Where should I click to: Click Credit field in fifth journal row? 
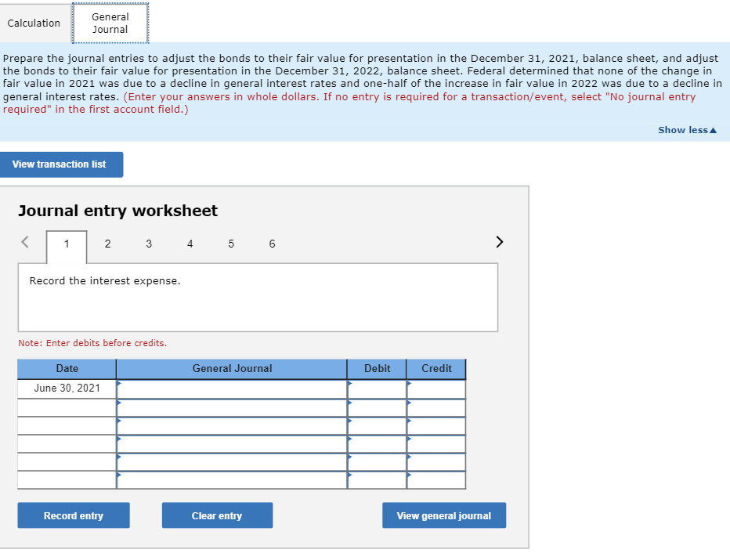click(x=436, y=462)
